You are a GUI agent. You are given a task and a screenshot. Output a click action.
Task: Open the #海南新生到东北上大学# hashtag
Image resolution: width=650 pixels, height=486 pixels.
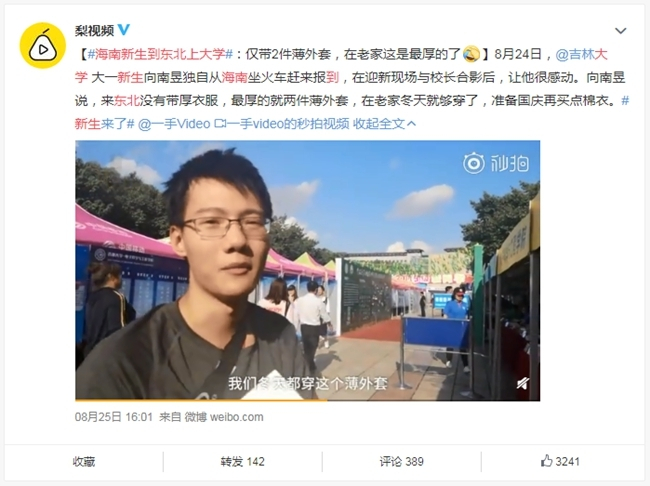coord(160,54)
